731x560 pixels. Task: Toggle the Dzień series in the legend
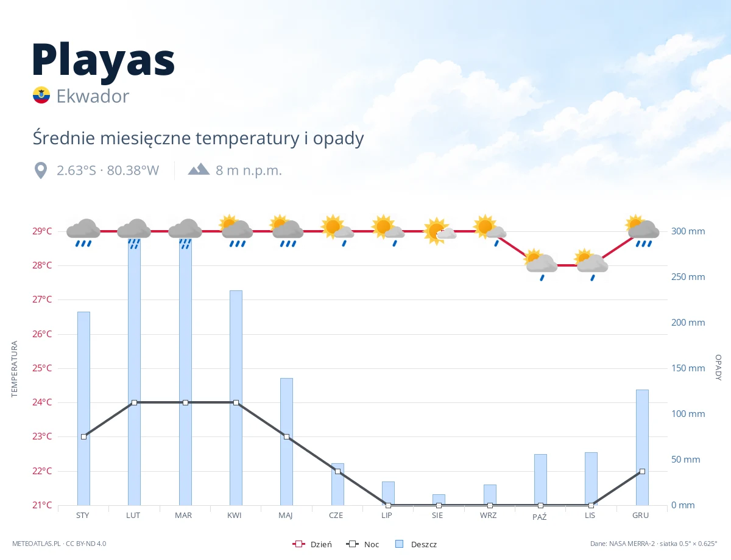pyautogui.click(x=313, y=544)
